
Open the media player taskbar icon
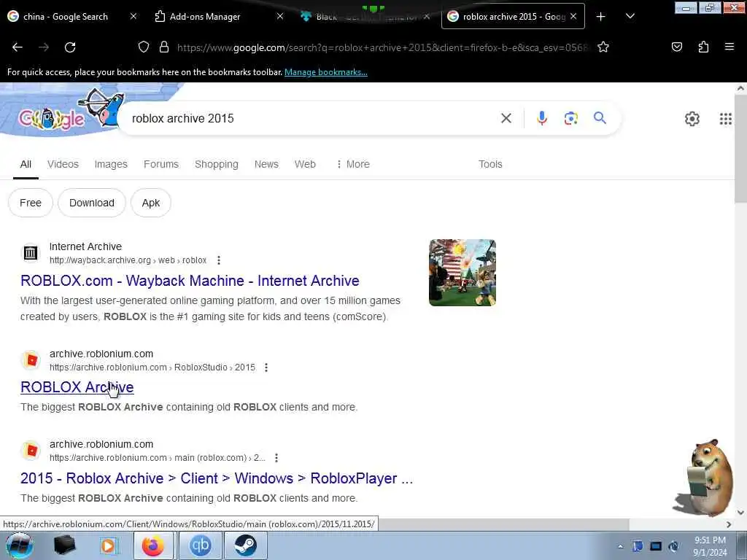tap(109, 545)
